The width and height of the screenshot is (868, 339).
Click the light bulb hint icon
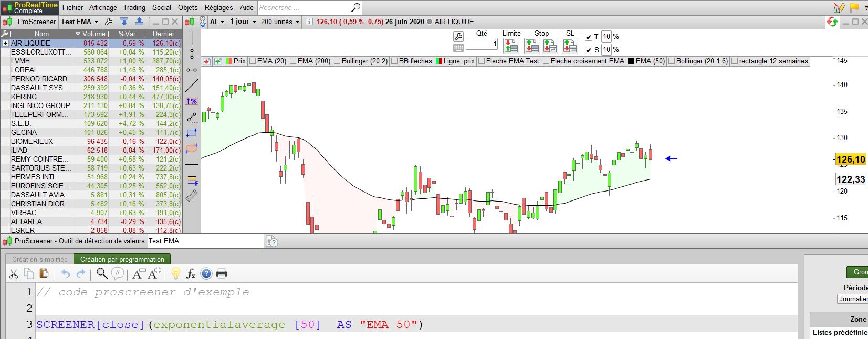coord(176,273)
